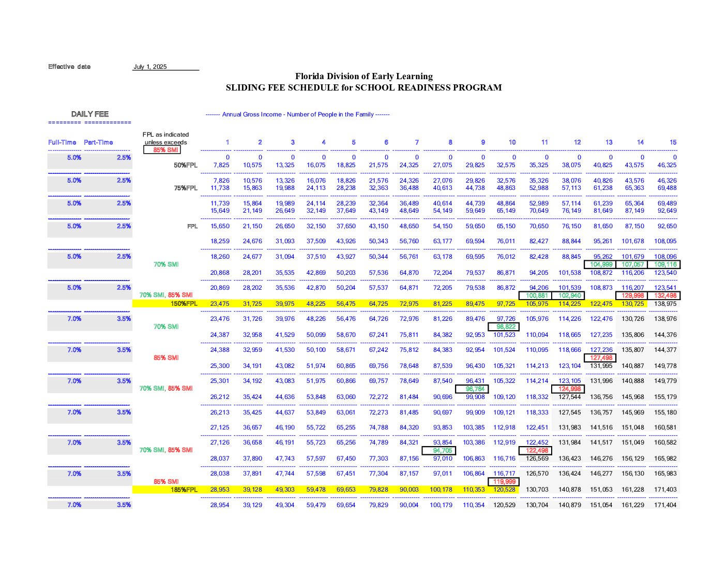Screen dimensions: 728x563
Task: Select the highlighted cell 120,528
Action: pyautogui.click(x=505, y=490)
